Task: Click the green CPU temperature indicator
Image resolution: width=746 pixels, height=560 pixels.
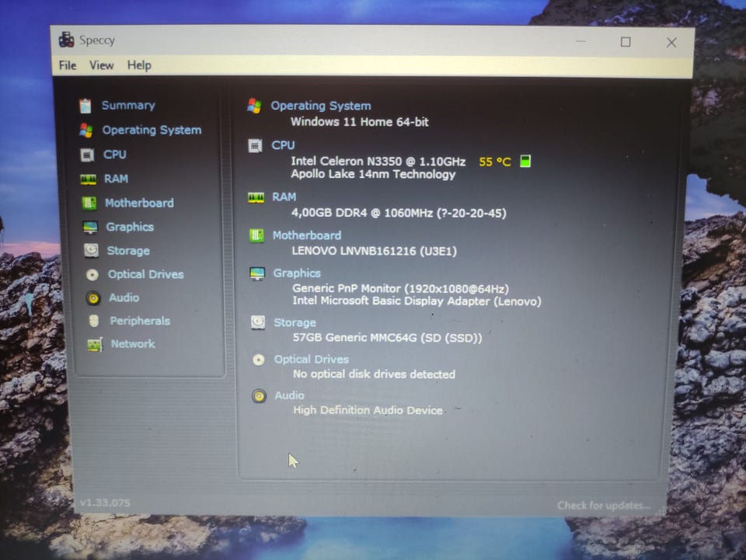Action: (x=525, y=162)
